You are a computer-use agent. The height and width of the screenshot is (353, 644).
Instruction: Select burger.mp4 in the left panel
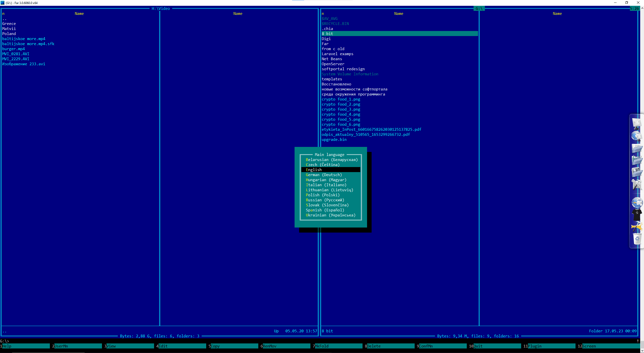pos(14,49)
